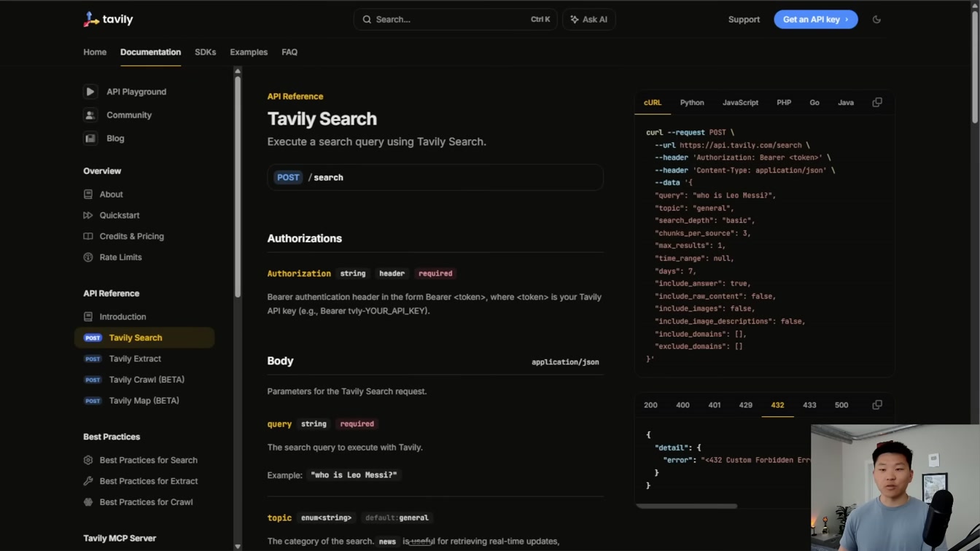
Task: Select the 432 response tab
Action: coord(777,405)
